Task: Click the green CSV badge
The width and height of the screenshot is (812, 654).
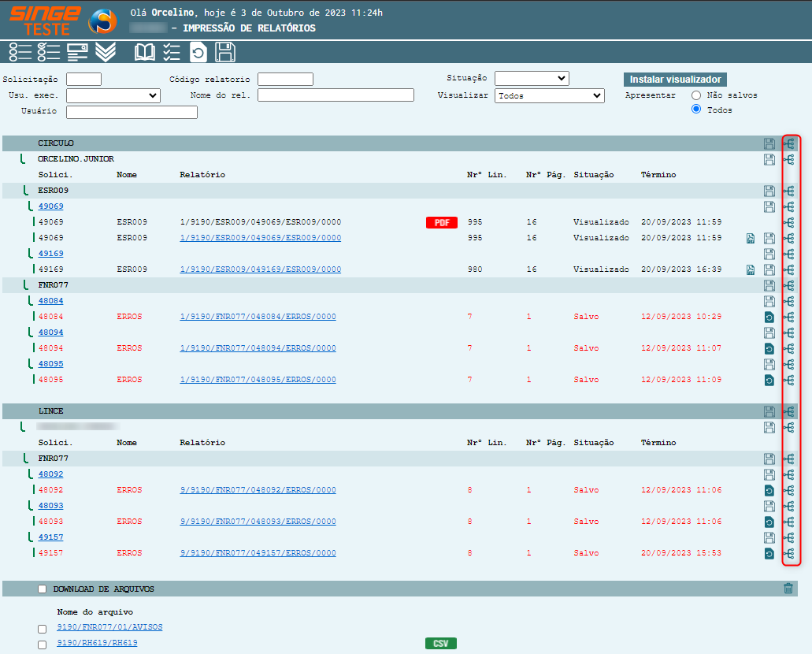Action: pyautogui.click(x=441, y=643)
